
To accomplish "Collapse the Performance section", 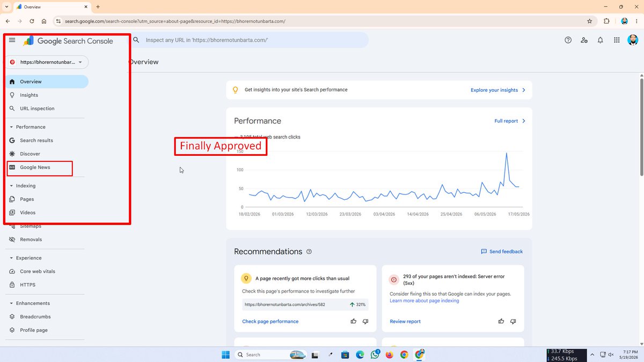I will 28,127.
